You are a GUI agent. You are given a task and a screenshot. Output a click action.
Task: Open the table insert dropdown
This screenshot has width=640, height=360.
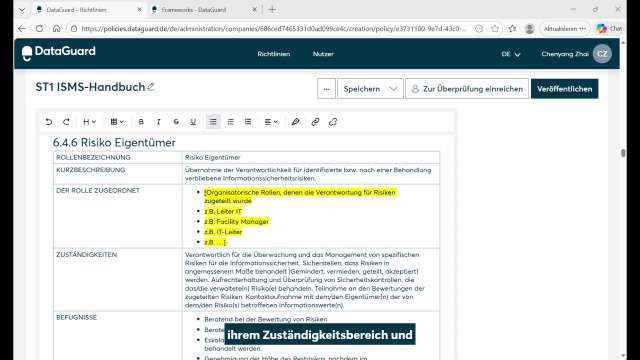point(117,122)
